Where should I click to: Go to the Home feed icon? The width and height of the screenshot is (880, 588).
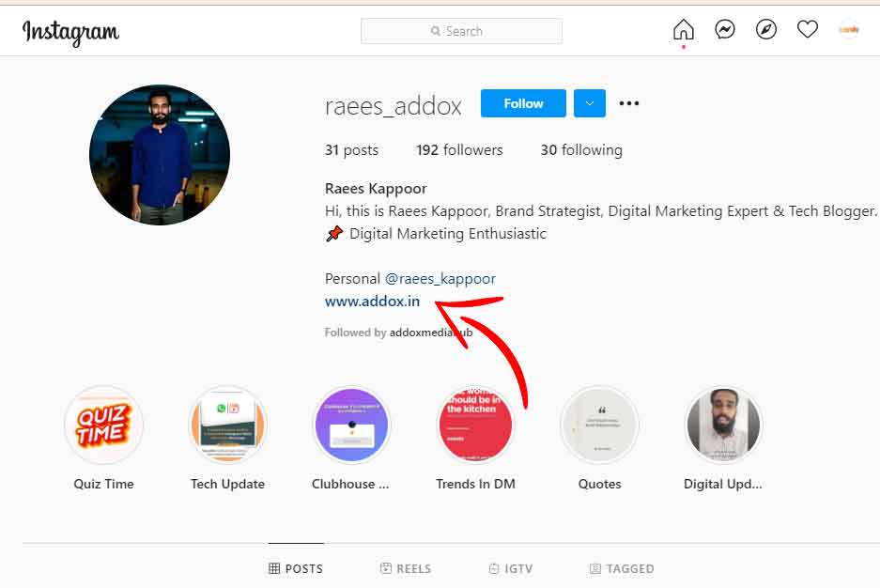tap(683, 29)
